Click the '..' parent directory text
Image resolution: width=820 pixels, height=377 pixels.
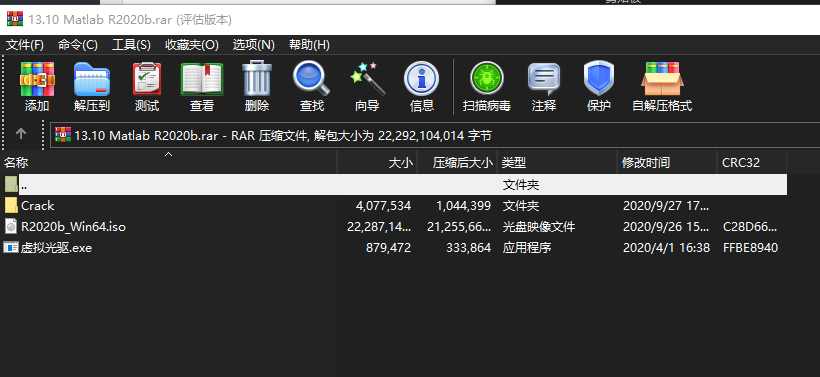24,186
